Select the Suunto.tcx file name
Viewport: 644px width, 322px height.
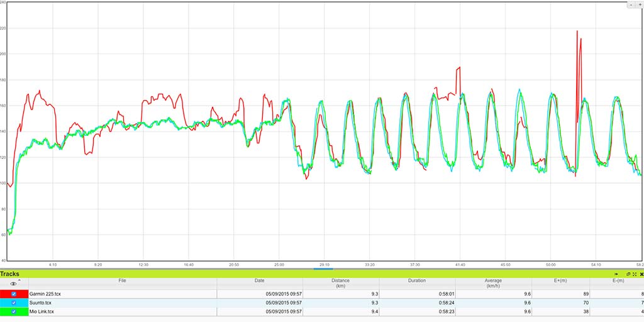point(41,303)
